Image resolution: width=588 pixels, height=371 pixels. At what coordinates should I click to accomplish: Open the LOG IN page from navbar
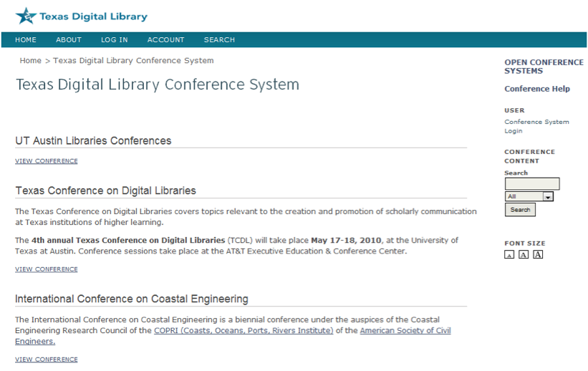[114, 40]
